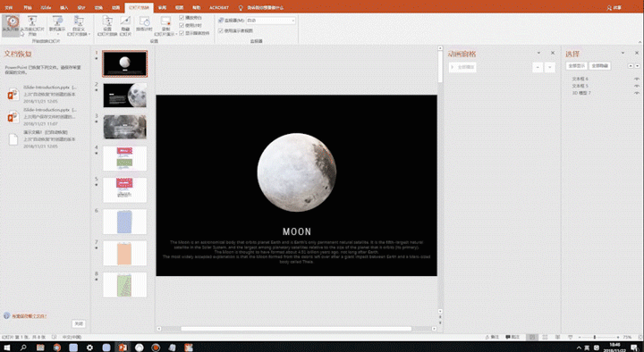Click the MOON title on slide
Viewport: 644px width, 352px height.
click(297, 231)
